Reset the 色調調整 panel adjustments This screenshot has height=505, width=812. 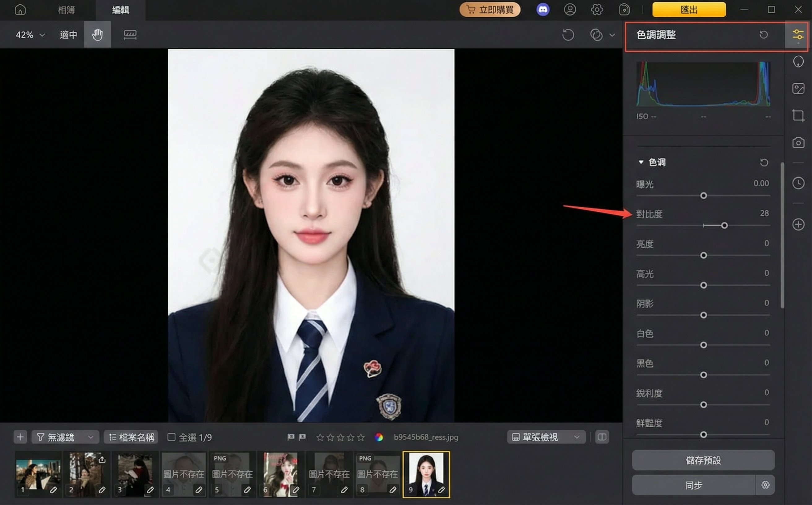[763, 34]
